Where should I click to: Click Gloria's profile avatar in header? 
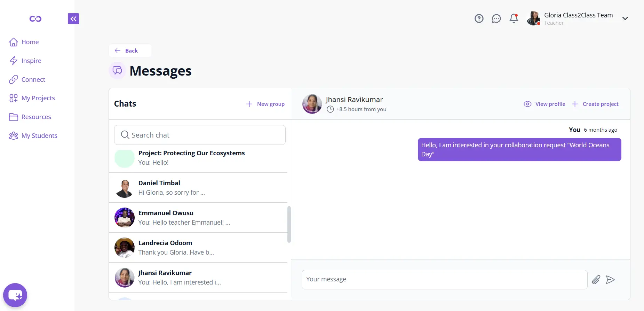tap(533, 18)
